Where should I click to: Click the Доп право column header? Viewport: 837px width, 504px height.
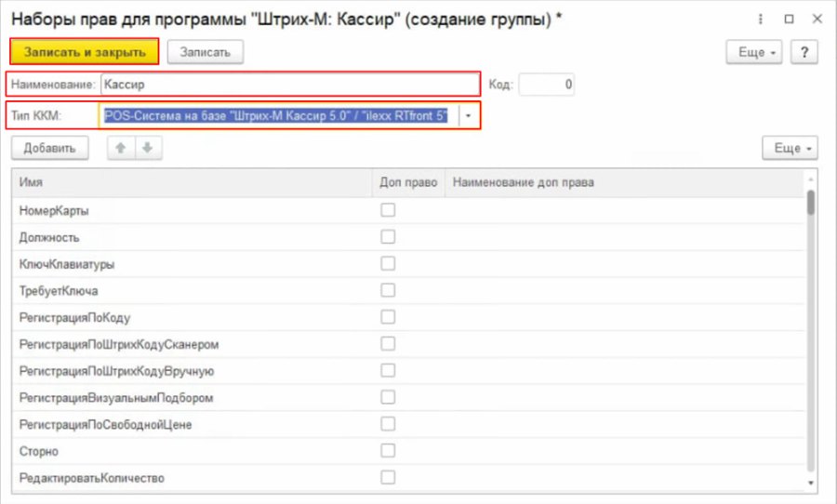click(x=408, y=182)
